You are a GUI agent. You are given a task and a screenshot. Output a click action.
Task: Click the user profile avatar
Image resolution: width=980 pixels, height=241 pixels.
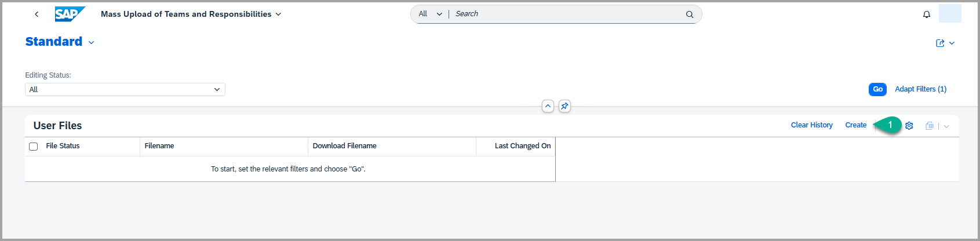[x=950, y=13]
